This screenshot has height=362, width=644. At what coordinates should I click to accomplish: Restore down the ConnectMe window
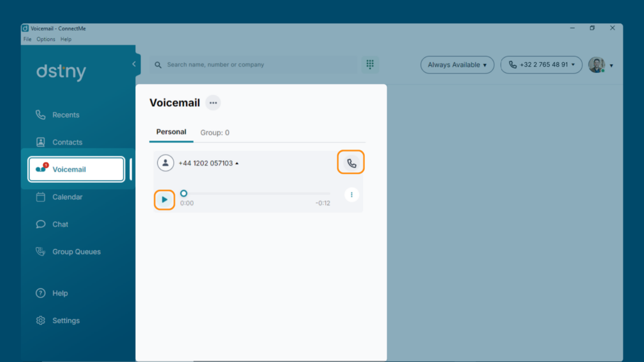tap(592, 28)
